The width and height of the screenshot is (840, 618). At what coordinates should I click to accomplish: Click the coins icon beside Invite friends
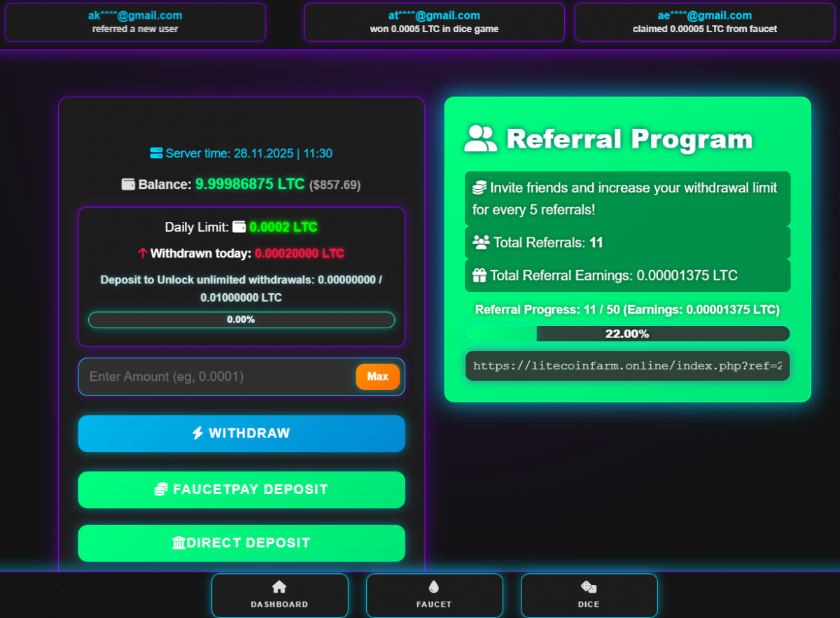[x=479, y=188]
